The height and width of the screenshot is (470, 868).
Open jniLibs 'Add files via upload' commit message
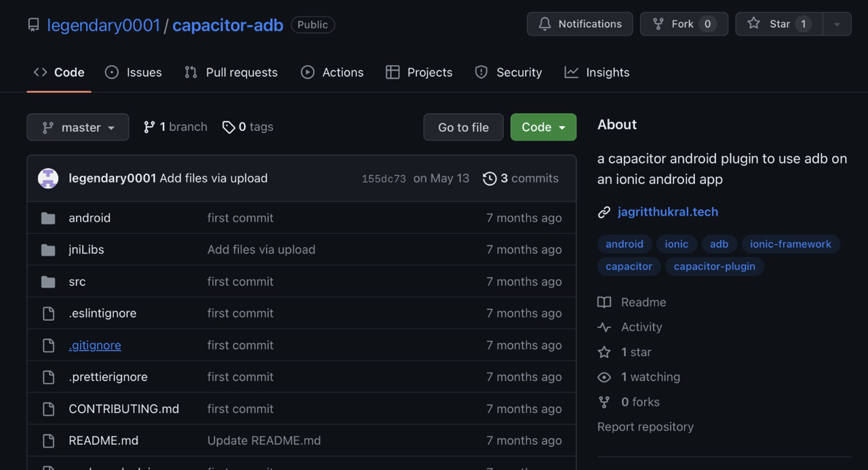coord(261,250)
